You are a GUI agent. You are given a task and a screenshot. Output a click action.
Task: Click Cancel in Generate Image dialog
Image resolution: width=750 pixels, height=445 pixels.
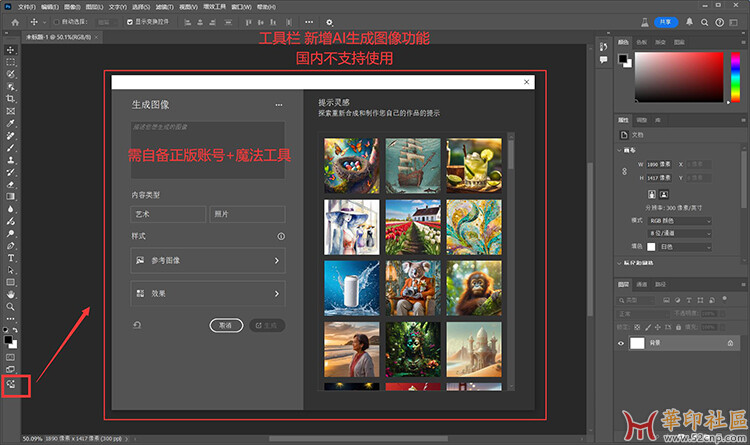coord(226,325)
